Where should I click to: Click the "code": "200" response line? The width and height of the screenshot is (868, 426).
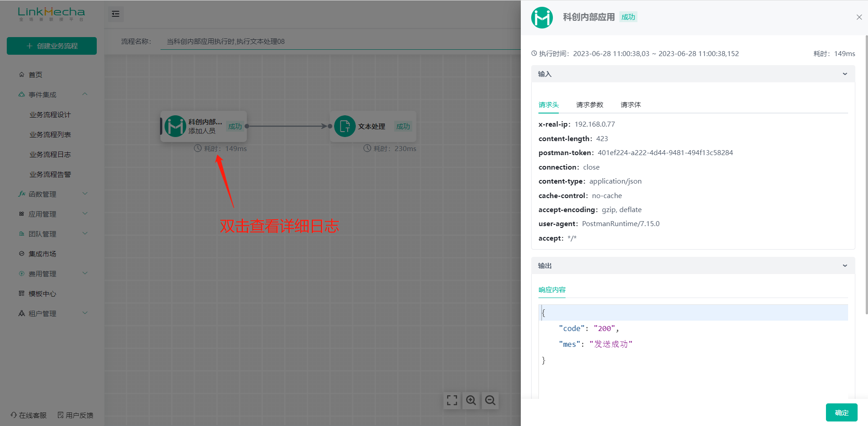click(x=589, y=329)
